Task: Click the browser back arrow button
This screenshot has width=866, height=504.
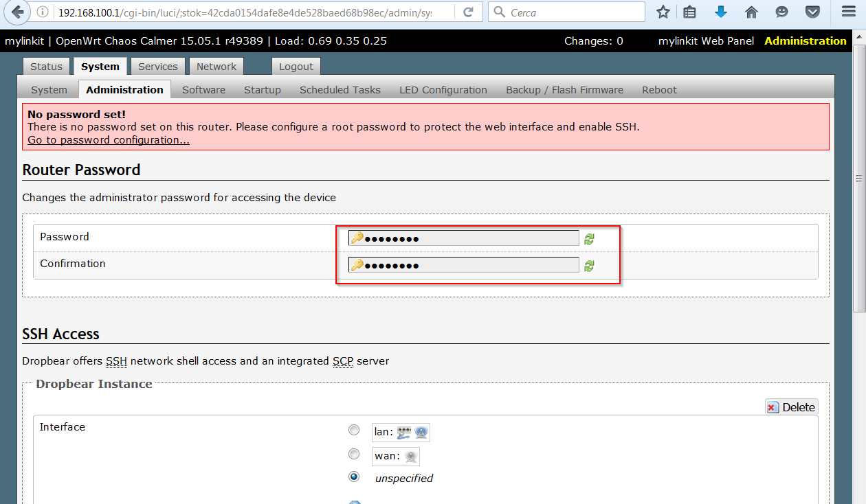Action: coord(16,12)
